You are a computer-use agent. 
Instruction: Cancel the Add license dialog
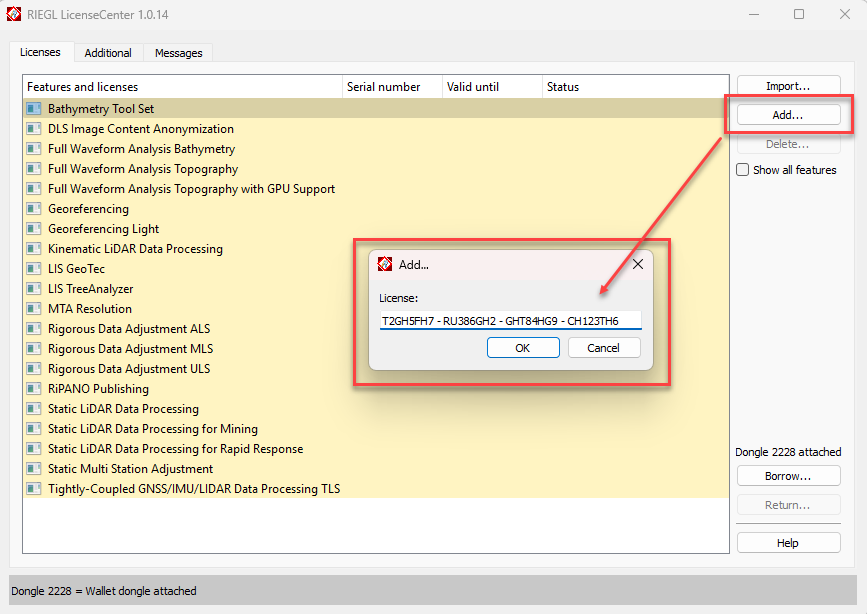coord(604,348)
